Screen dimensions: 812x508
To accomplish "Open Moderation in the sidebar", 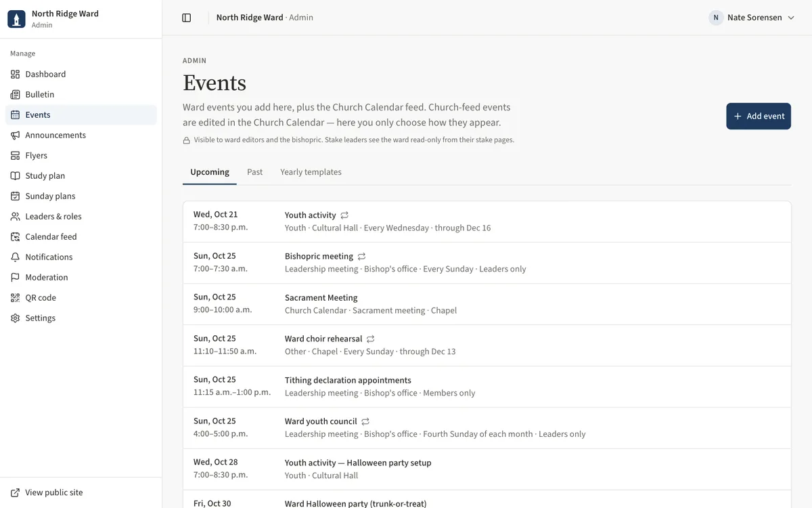I will tap(81, 278).
